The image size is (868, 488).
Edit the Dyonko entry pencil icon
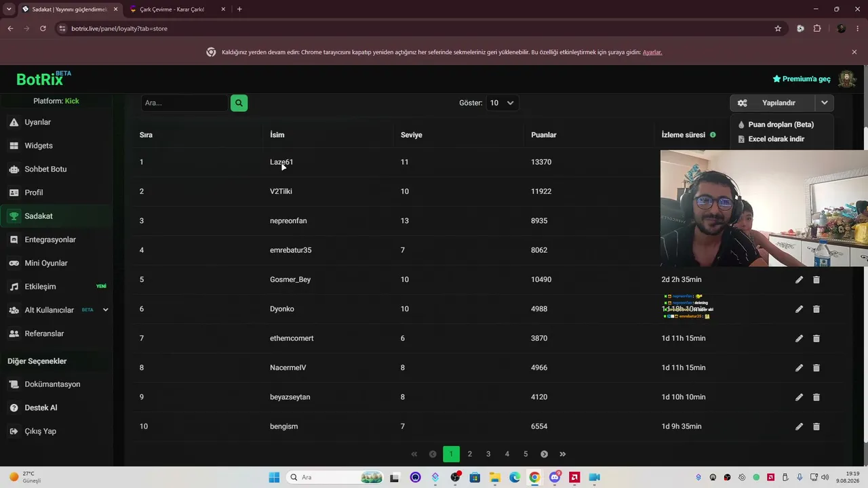pyautogui.click(x=799, y=309)
